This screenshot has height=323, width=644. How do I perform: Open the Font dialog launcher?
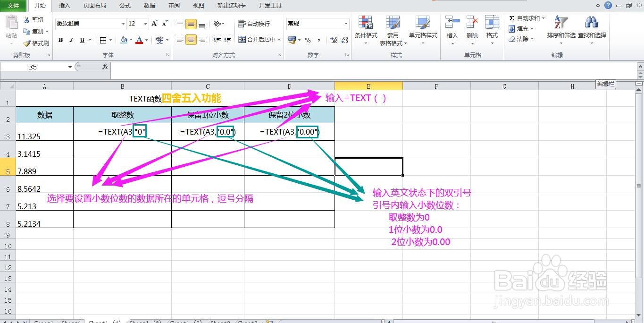click(x=167, y=55)
